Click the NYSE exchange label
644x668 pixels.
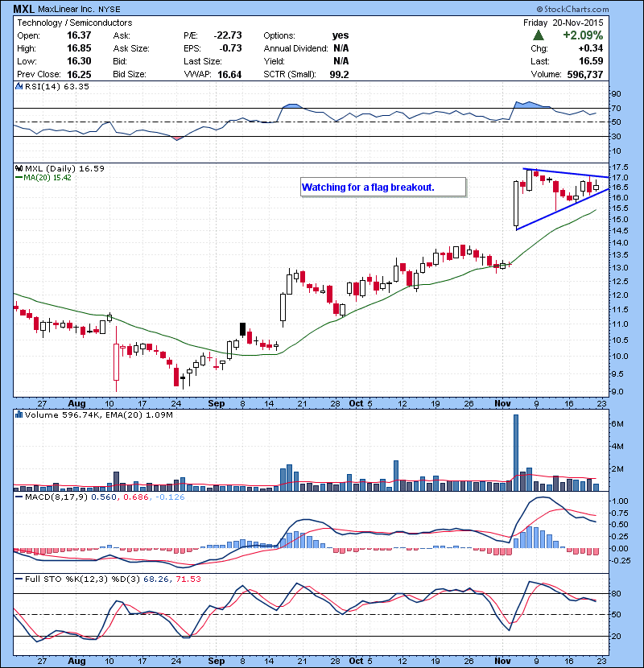[x=109, y=10]
